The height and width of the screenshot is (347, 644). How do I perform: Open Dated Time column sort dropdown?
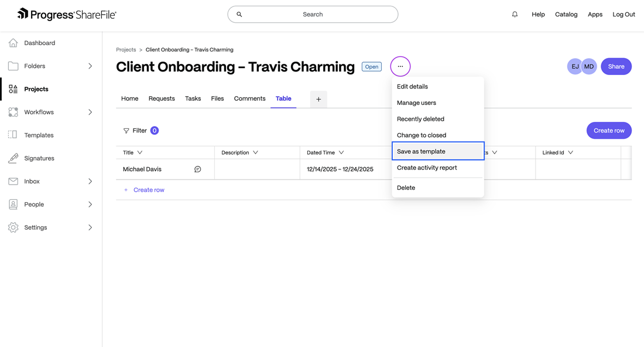pyautogui.click(x=341, y=153)
